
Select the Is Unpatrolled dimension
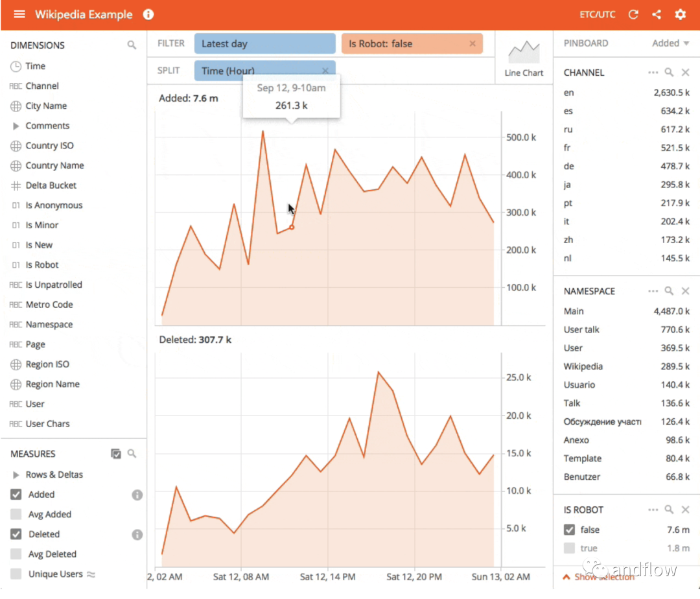coord(54,285)
